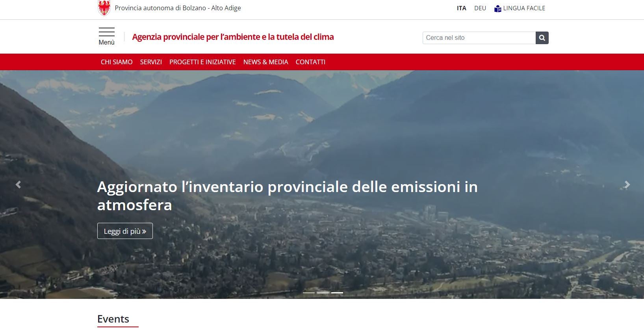Open the CHI SIAMO menu item

click(x=117, y=62)
